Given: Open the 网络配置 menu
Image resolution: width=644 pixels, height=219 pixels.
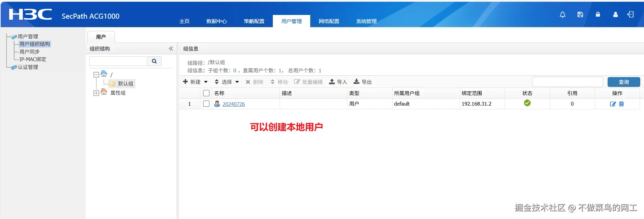Looking at the screenshot, I should click(x=329, y=21).
